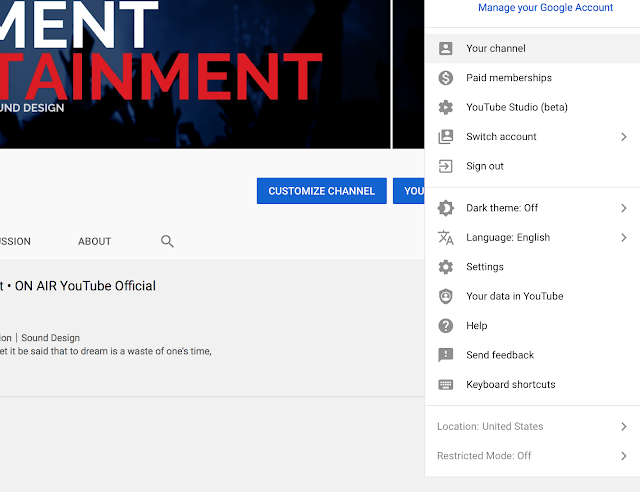Follow Manage your Google Account link
The image size is (640, 492).
click(545, 7)
